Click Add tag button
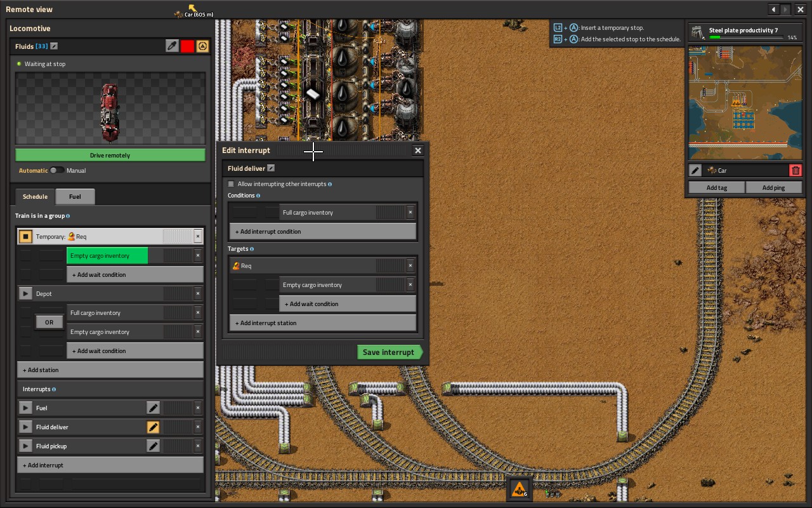 [717, 187]
